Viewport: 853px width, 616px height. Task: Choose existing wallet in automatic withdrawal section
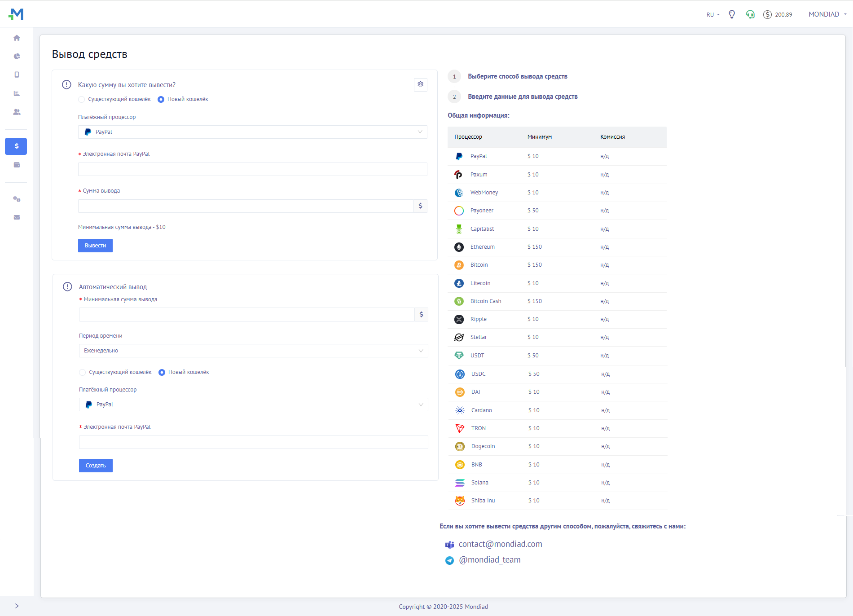point(83,372)
